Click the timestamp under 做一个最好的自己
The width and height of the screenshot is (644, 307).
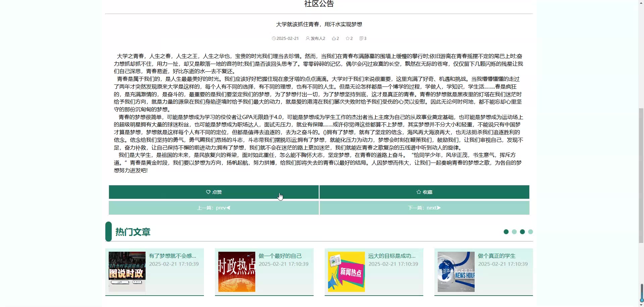pos(284,264)
